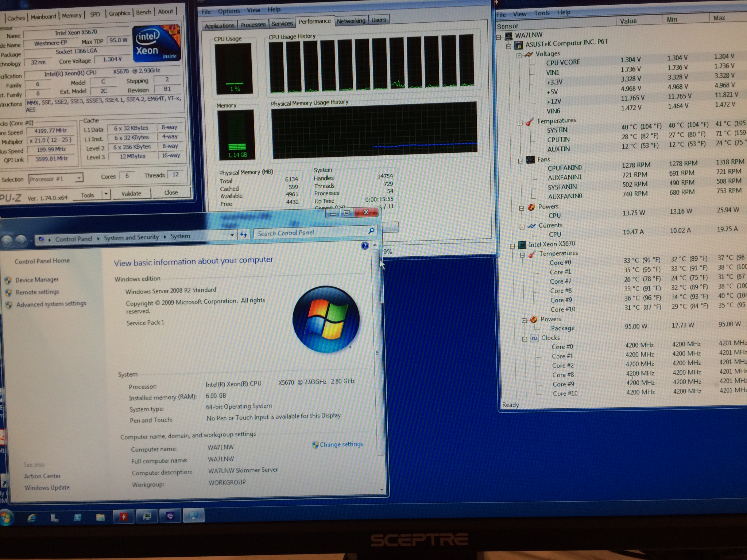
Task: Open the Tools dropdown arrow in CPU-Z
Action: coord(106,194)
